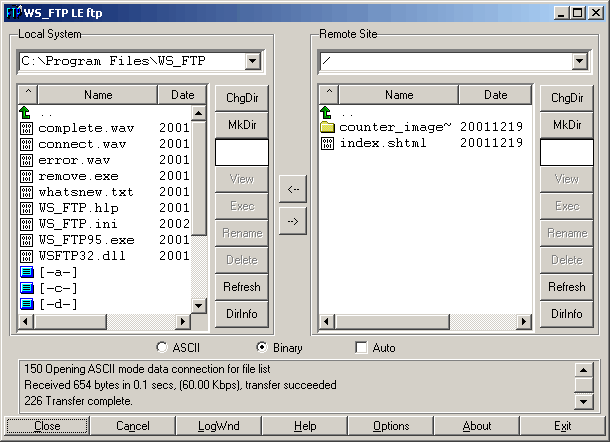Select the complete.wav file icon
Viewport: 610px width, 442px height.
(26, 128)
